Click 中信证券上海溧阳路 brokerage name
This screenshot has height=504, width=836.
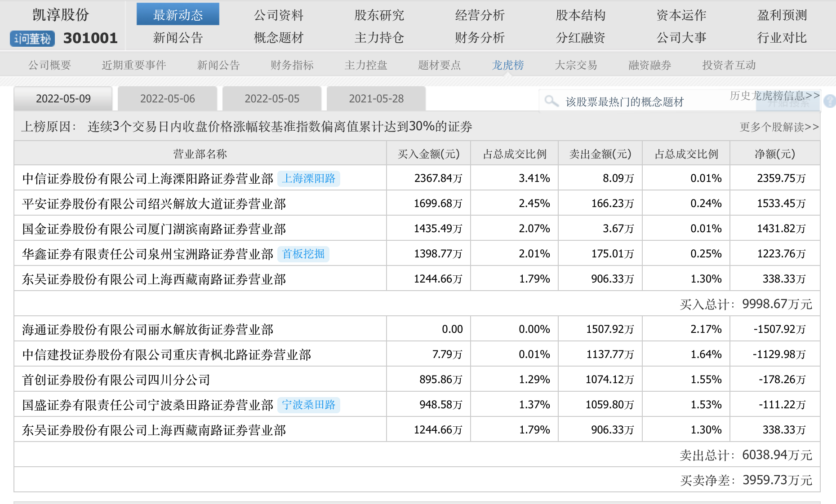pyautogui.click(x=148, y=179)
